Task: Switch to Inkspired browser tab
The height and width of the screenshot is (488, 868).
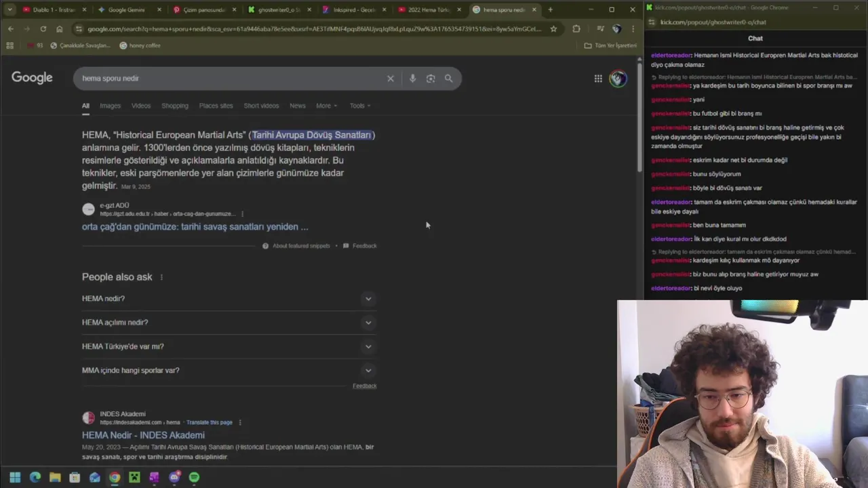Action: [353, 9]
